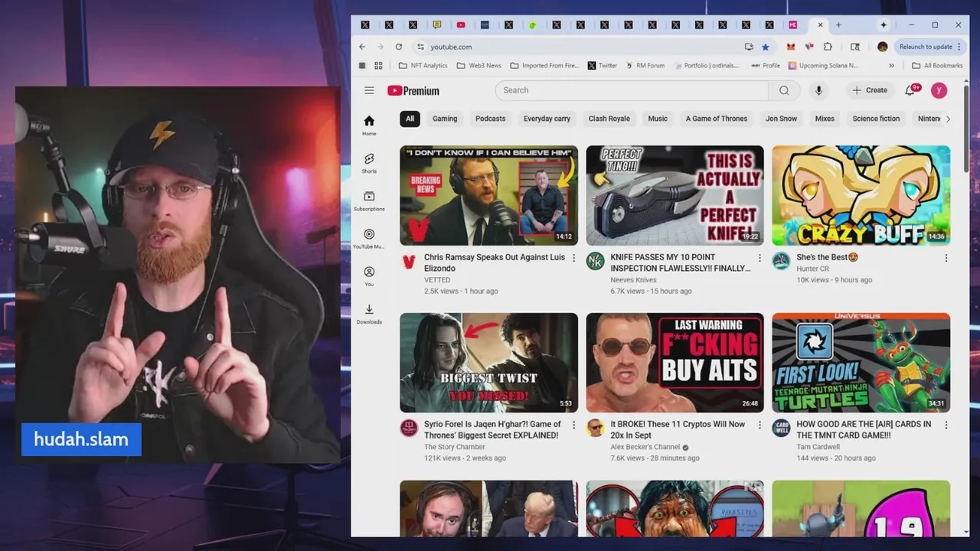Select the Science fiction filter chip
980x551 pixels.
point(876,119)
